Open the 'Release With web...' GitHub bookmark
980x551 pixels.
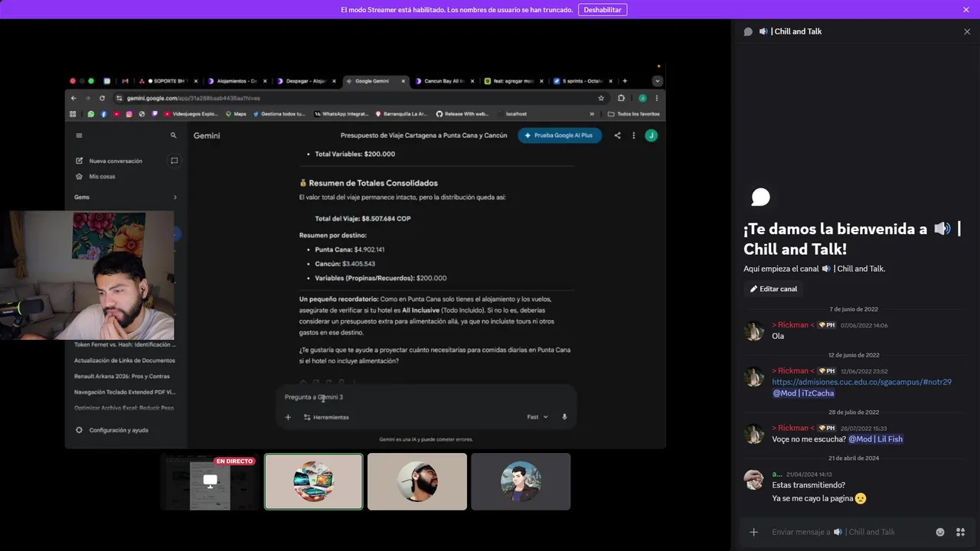pyautogui.click(x=462, y=114)
